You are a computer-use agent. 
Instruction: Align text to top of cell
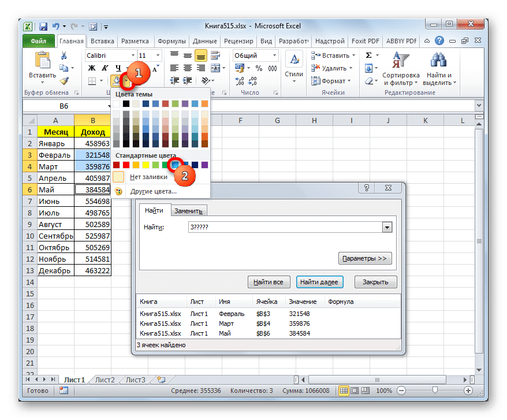pos(174,55)
